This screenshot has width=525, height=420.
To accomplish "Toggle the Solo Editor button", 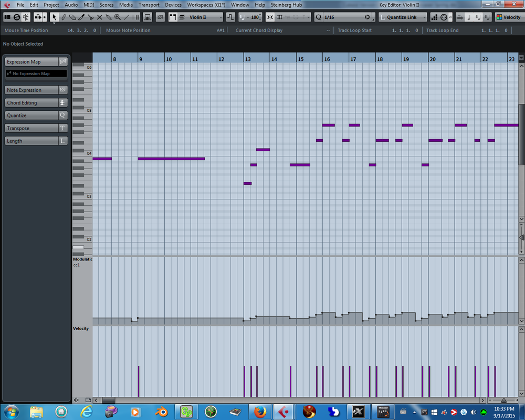I will tap(16, 17).
